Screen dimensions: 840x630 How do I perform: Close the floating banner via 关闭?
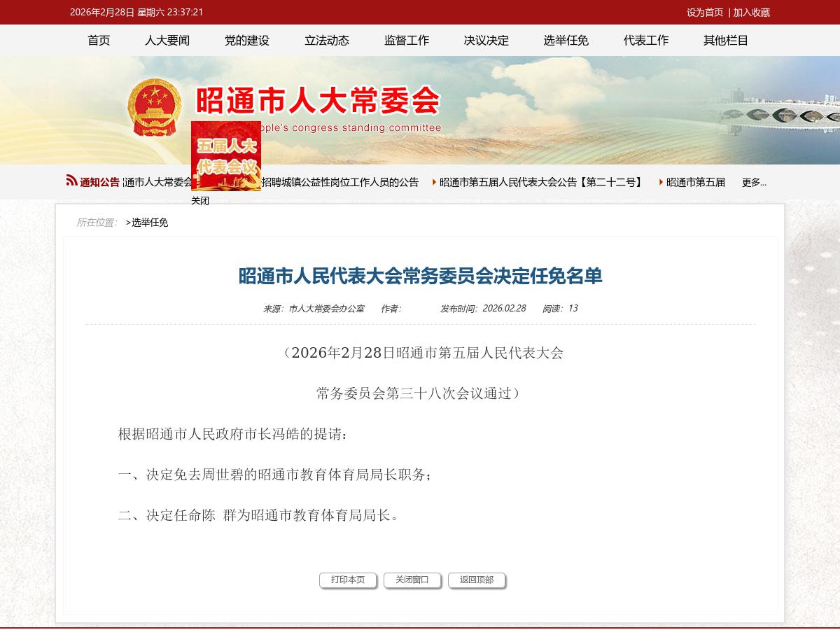click(x=200, y=201)
